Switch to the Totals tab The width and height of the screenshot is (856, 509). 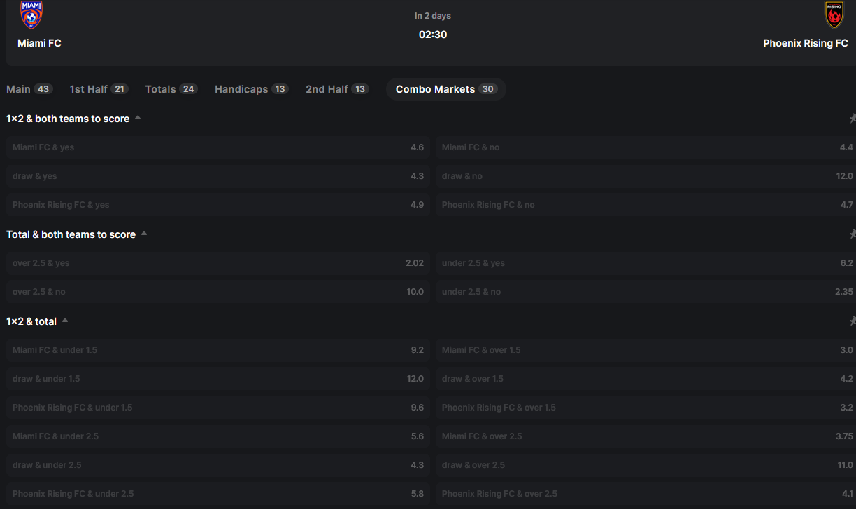(x=171, y=89)
